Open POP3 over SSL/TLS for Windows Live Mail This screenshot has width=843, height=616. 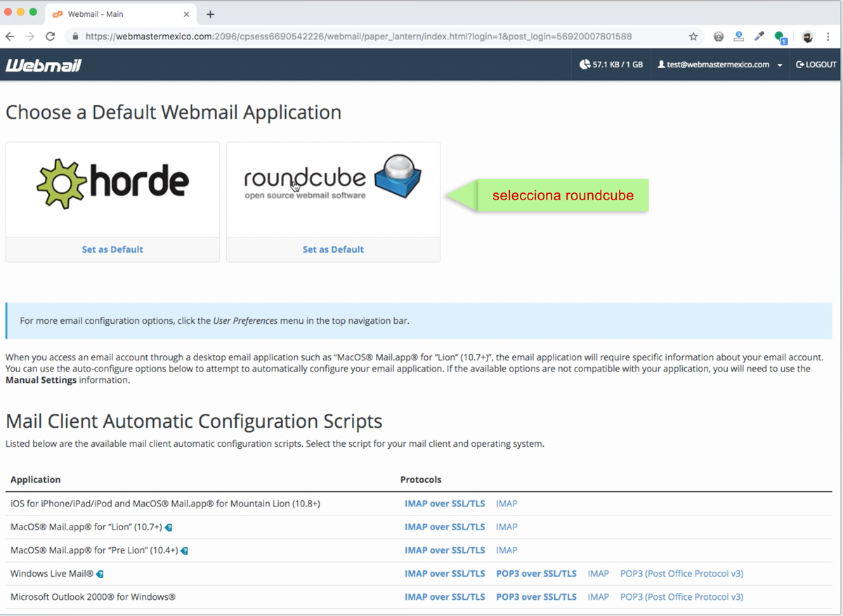[536, 574]
